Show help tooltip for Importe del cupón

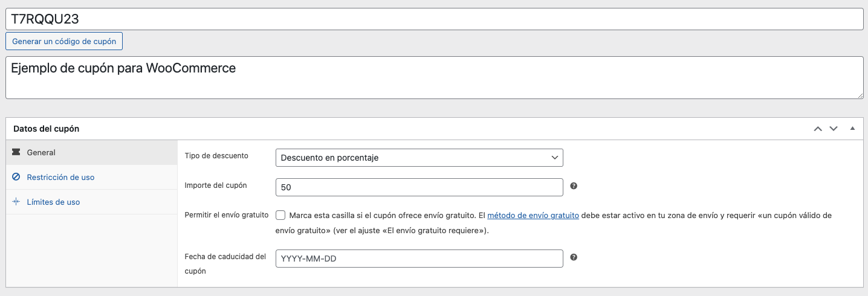click(x=574, y=186)
